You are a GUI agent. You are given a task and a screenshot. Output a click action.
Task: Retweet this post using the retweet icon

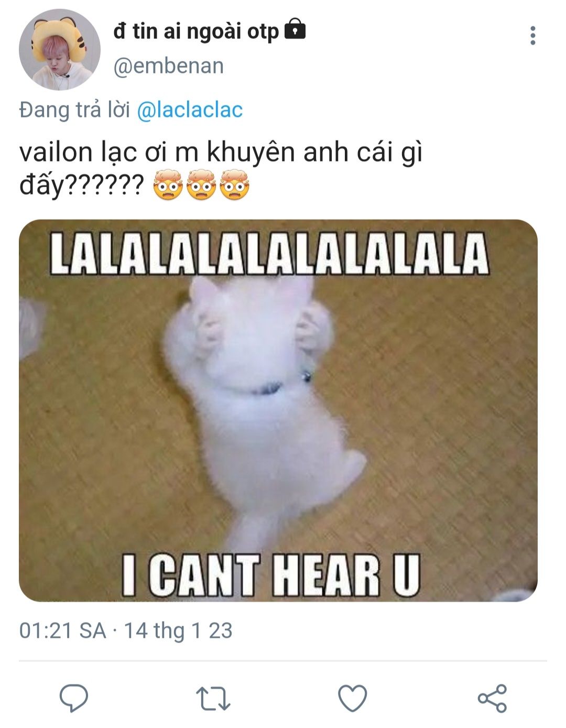click(x=213, y=698)
